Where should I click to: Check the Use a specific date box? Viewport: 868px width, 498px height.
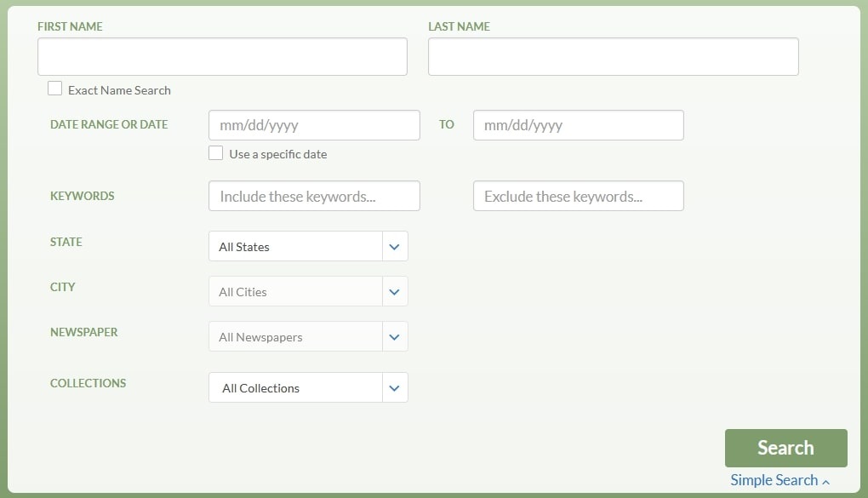(x=216, y=153)
